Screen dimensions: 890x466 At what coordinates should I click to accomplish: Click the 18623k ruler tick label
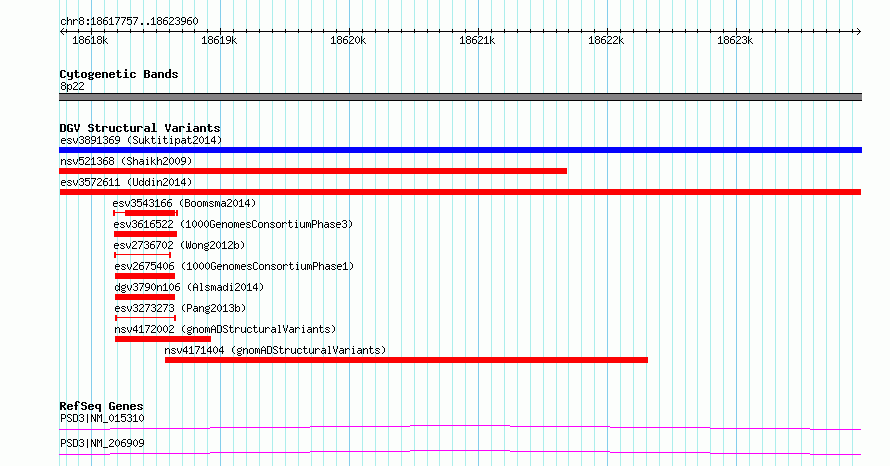(735, 40)
